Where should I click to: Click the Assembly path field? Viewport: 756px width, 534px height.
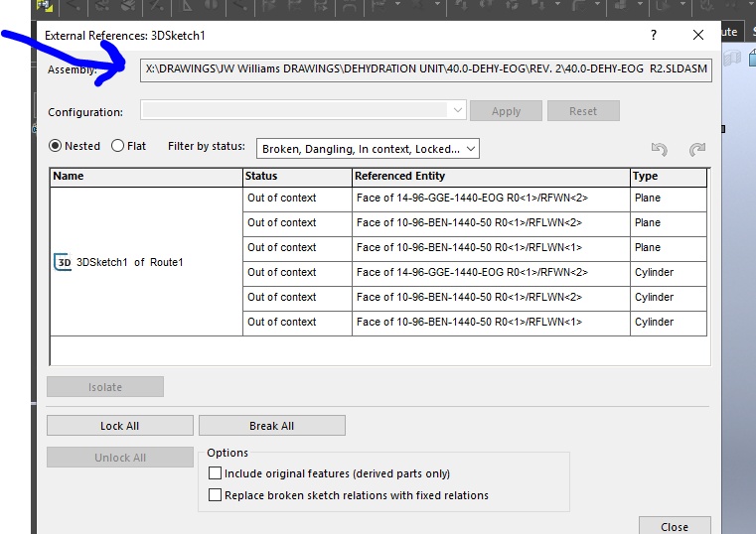tap(426, 69)
